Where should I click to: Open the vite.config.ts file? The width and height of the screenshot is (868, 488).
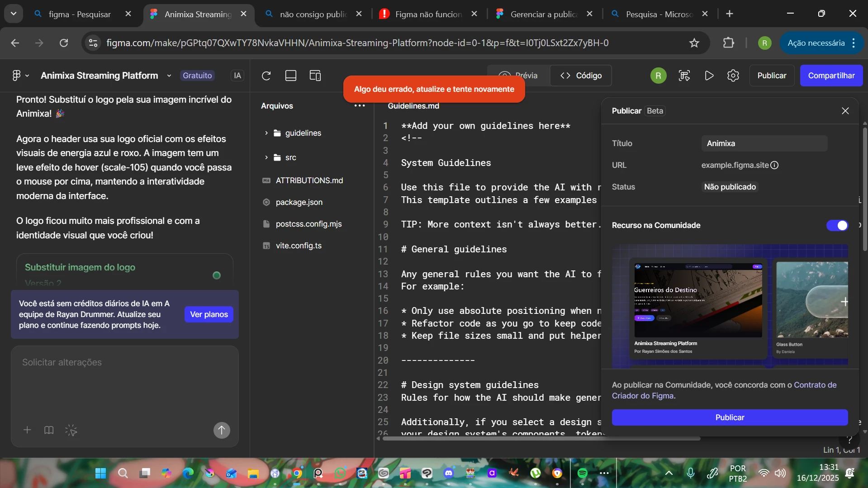coord(299,246)
